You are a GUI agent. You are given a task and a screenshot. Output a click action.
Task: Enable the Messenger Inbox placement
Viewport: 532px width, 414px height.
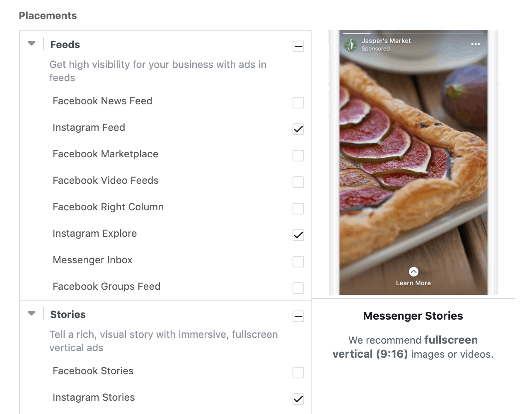pos(298,262)
